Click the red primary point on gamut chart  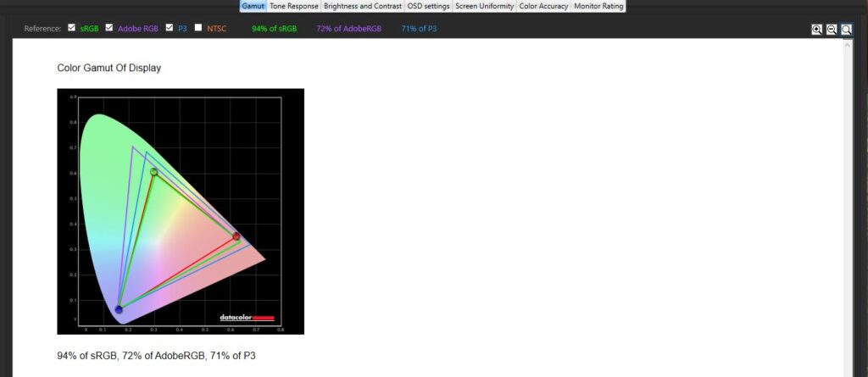tap(236, 236)
